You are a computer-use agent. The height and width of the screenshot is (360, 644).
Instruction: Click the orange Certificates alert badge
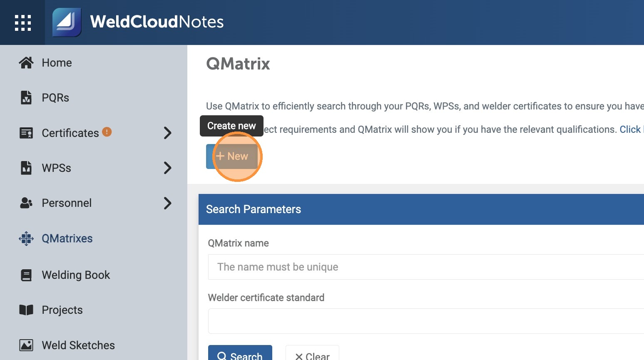[107, 132]
